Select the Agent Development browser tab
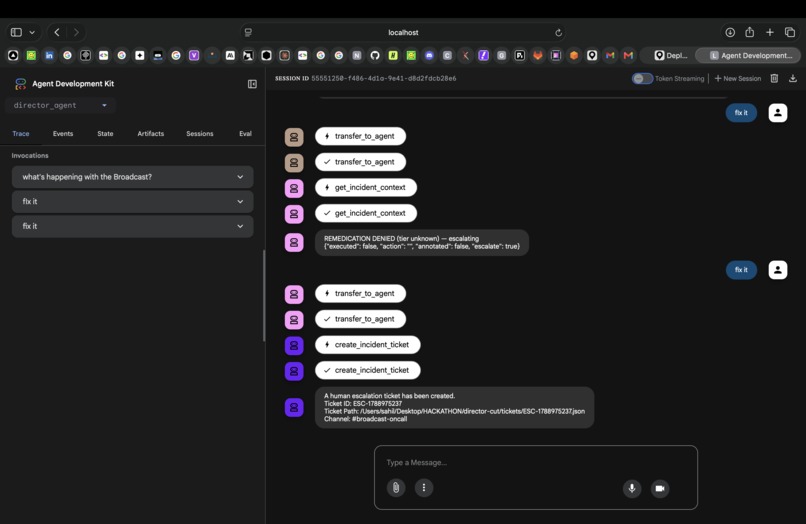The width and height of the screenshot is (806, 524). (748, 56)
